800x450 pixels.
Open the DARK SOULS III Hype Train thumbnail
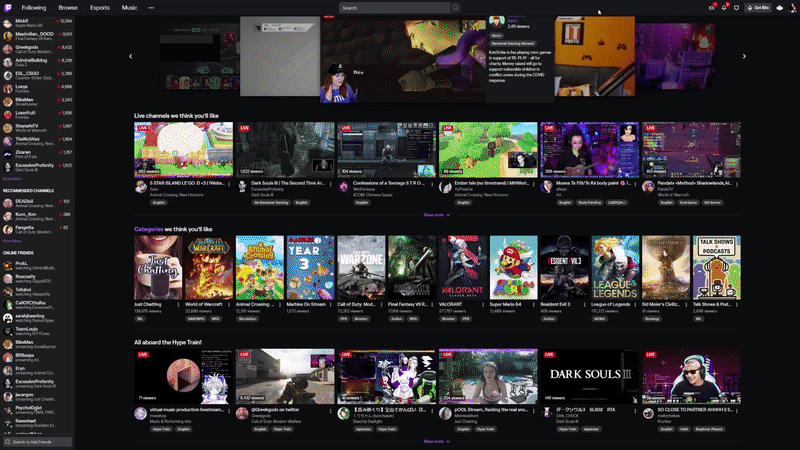pos(590,377)
